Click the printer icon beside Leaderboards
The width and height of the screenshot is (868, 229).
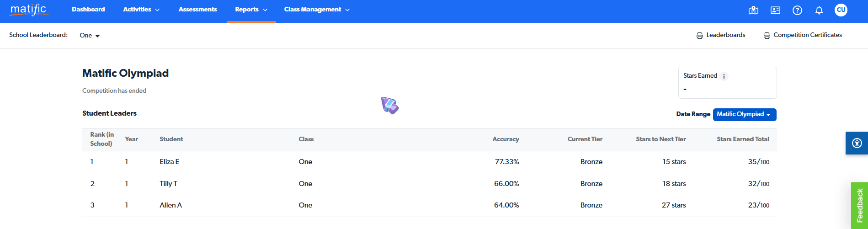700,36
